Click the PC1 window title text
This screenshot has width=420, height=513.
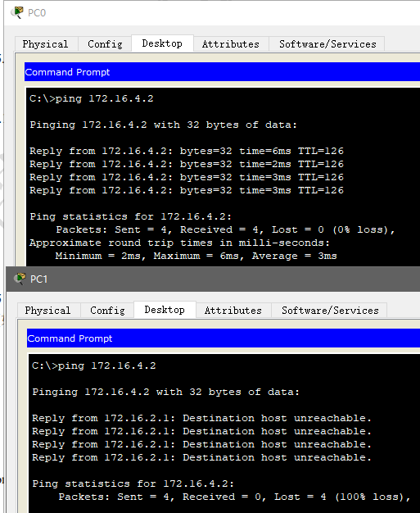click(x=39, y=279)
